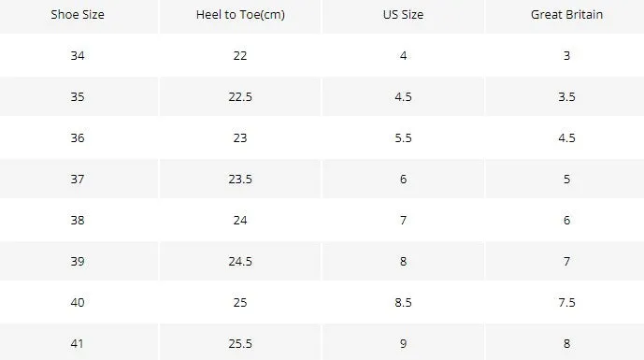Select shoe size 39 cell
Viewport: 644px width, 360px height.
[78, 261]
